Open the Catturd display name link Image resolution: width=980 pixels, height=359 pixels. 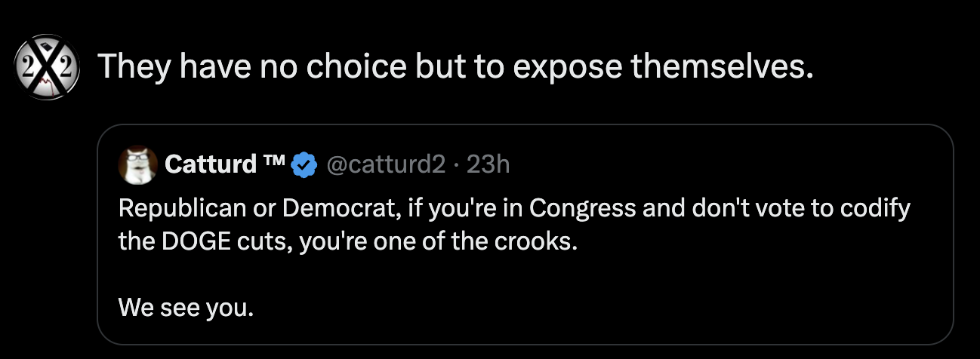pyautogui.click(x=209, y=164)
